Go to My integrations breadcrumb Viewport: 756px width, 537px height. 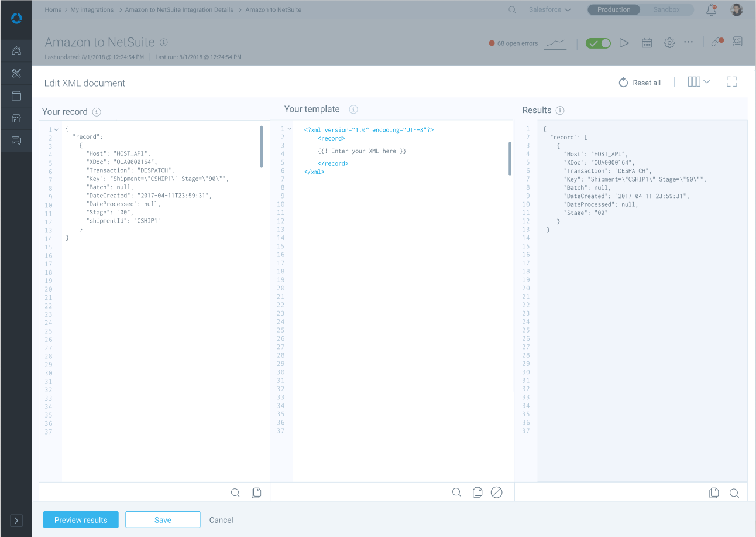(92, 10)
